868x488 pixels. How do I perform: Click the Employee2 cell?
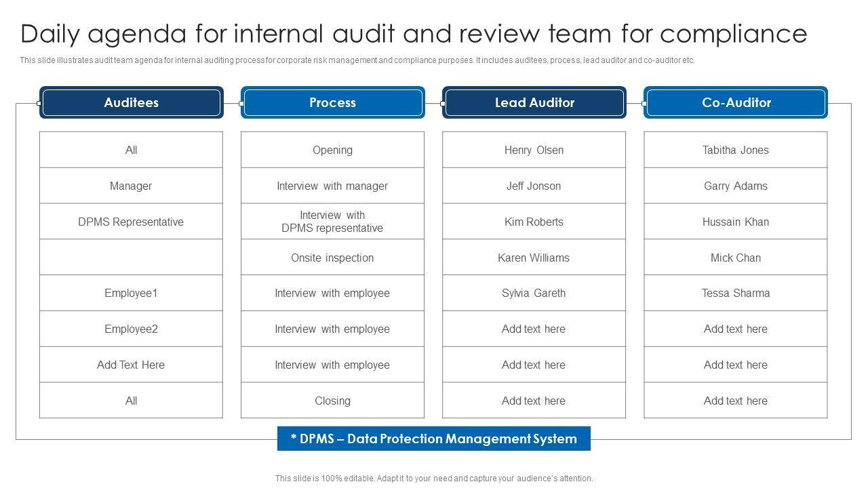pos(131,329)
